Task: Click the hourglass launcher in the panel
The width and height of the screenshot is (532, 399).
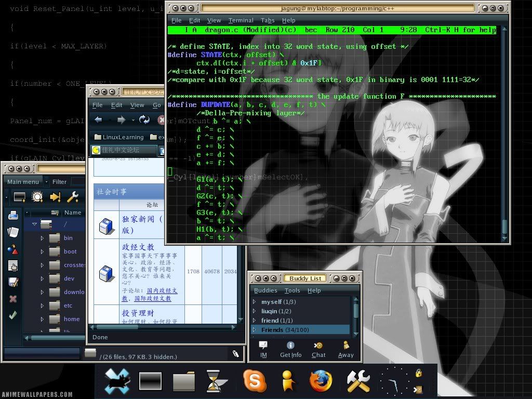Action: tap(217, 381)
